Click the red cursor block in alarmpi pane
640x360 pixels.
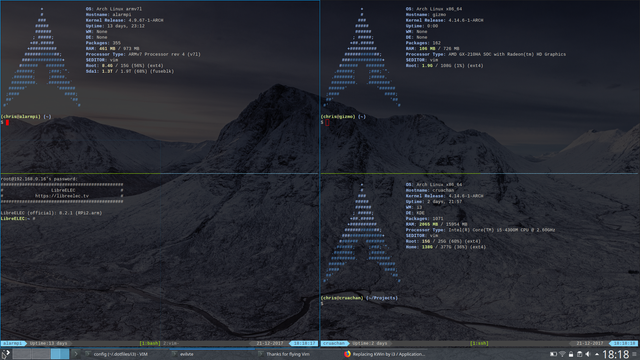click(7, 122)
